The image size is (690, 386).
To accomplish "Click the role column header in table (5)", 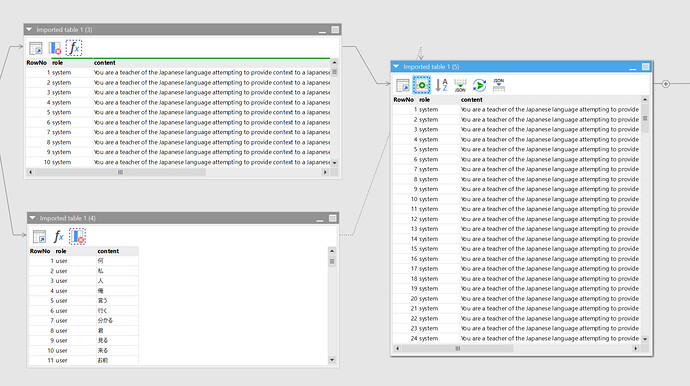I will click(439, 99).
